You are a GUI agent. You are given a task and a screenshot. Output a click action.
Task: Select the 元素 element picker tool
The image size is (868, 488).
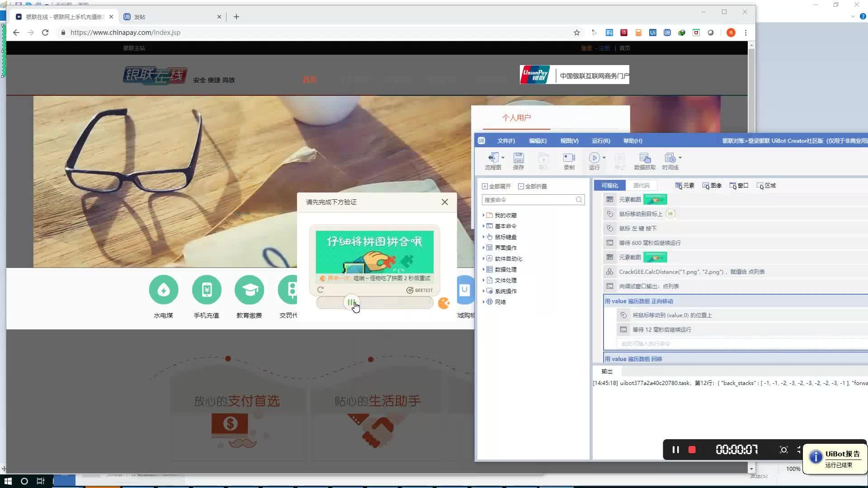click(684, 186)
